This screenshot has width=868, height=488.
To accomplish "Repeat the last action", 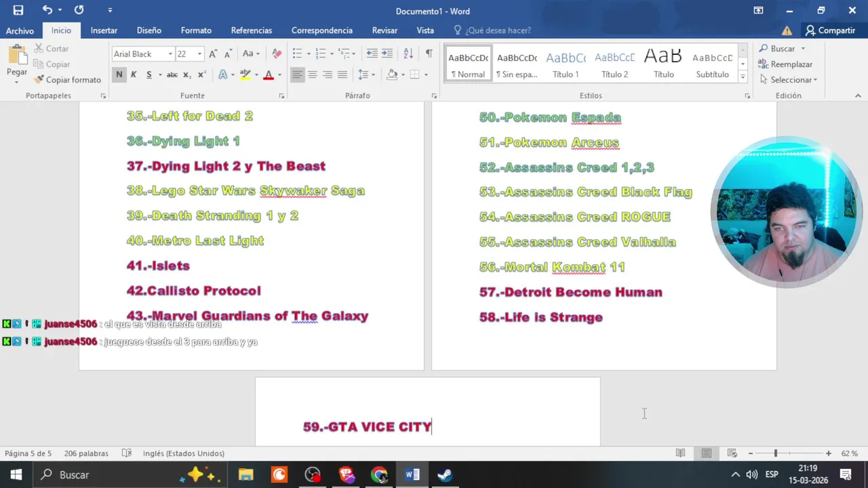I will pos(79,10).
